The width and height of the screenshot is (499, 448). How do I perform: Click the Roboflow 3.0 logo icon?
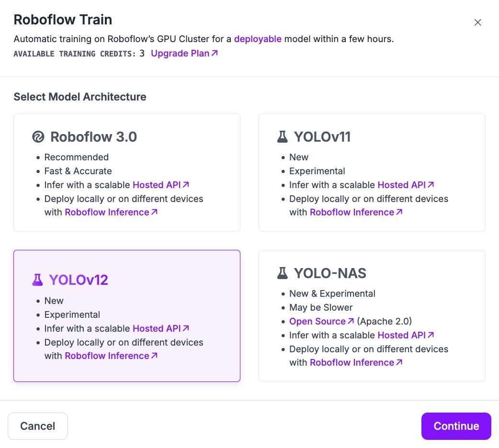(38, 137)
